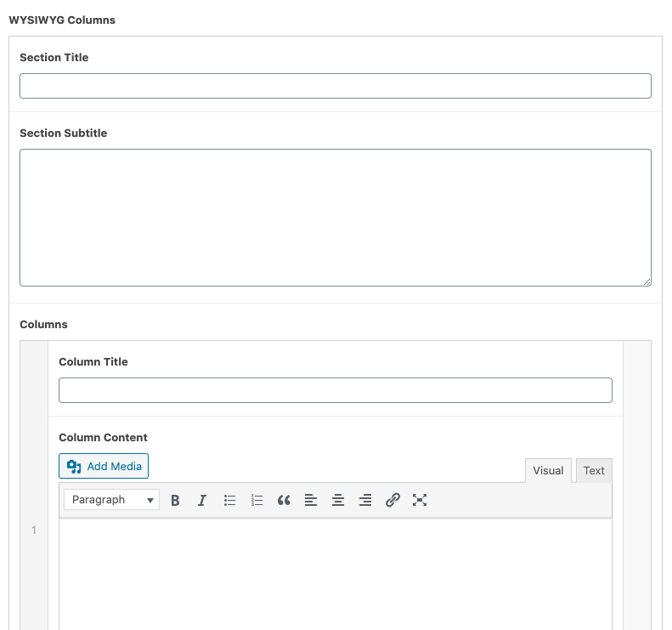The height and width of the screenshot is (630, 672).
Task: Apply blockquote formatting
Action: click(284, 500)
